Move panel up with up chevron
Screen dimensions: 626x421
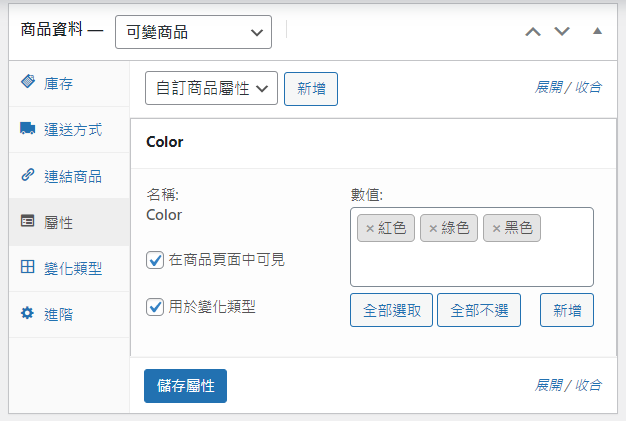click(533, 31)
